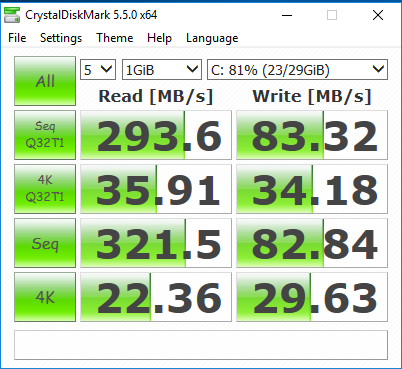Open the C: 81% drive selector
This screenshot has height=369, width=402.
[297, 70]
